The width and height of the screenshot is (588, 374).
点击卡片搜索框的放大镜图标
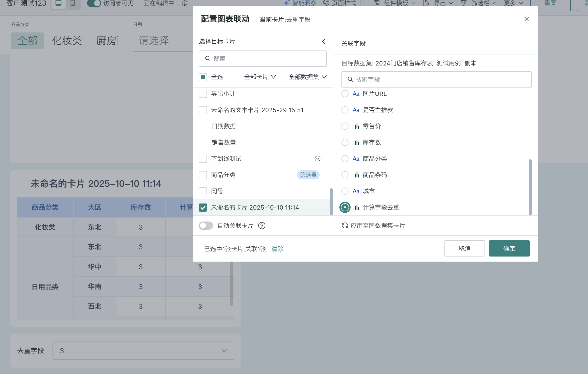(x=208, y=58)
